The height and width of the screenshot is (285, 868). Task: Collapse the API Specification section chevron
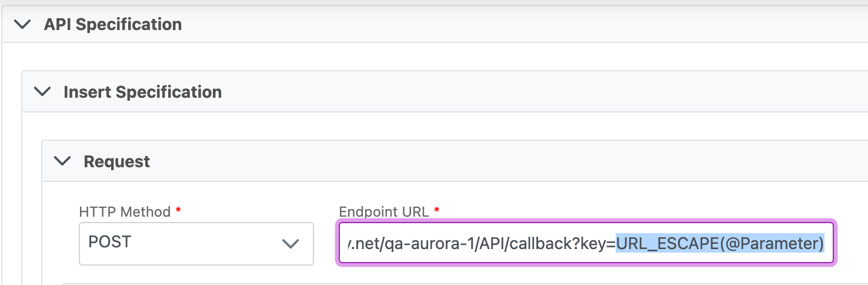(x=22, y=25)
